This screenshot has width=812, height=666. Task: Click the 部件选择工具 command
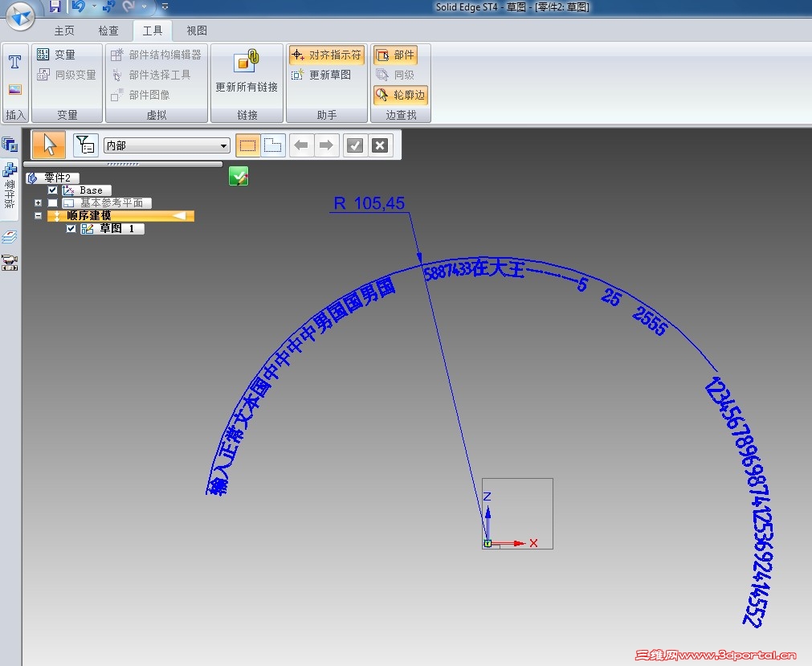151,75
